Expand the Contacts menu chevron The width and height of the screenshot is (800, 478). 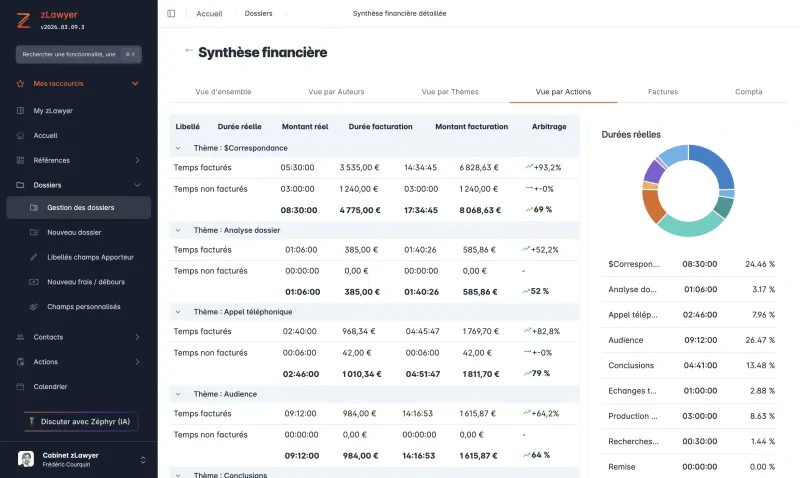(x=137, y=337)
